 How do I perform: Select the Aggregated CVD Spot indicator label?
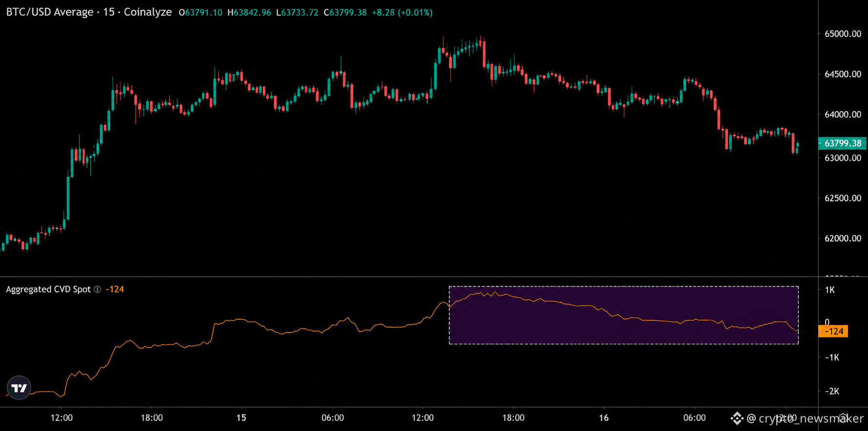coord(48,290)
